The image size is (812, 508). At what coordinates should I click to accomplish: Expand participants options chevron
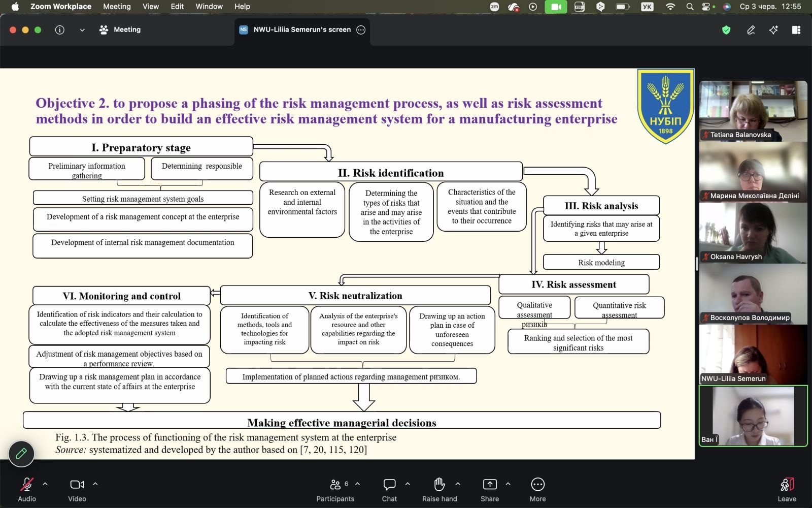click(x=357, y=484)
